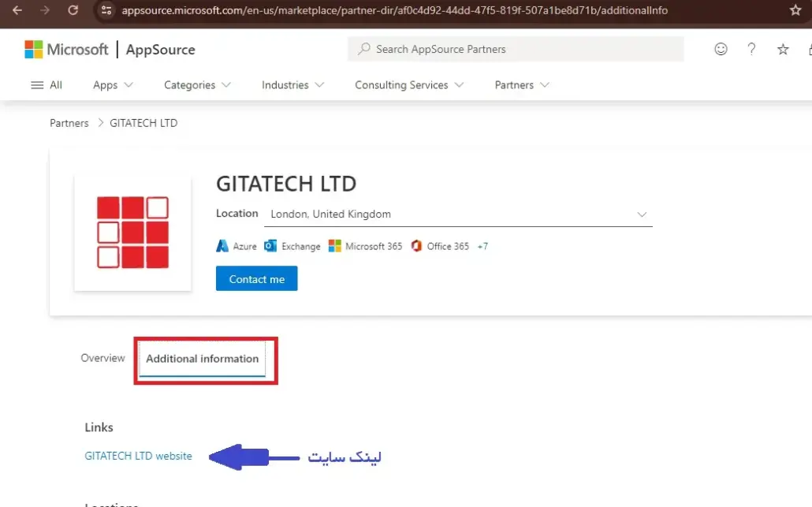Click the Azure product icon
Image resolution: width=812 pixels, height=507 pixels.
tap(222, 246)
